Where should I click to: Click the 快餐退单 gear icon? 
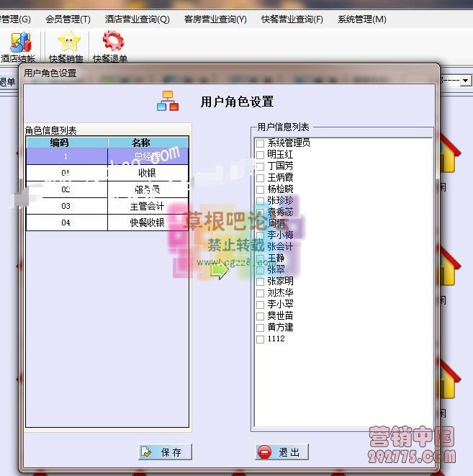point(112,43)
